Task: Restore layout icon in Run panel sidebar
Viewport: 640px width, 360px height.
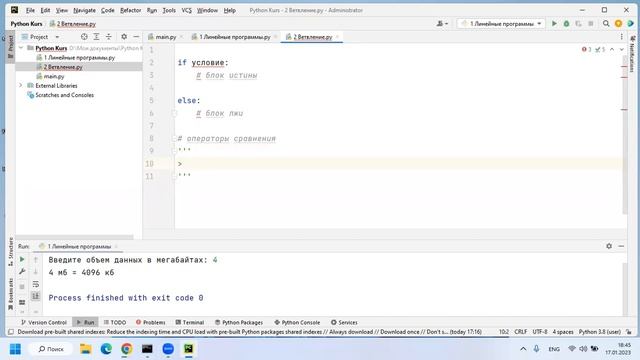Action: point(22,302)
